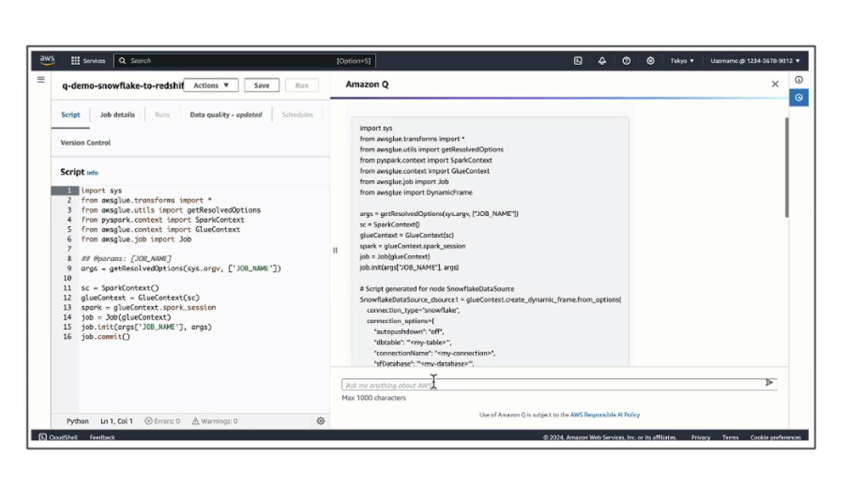Viewport: 845px width, 504px height.
Task: Click 'job.commit()' on line 16
Action: [x=106, y=337]
